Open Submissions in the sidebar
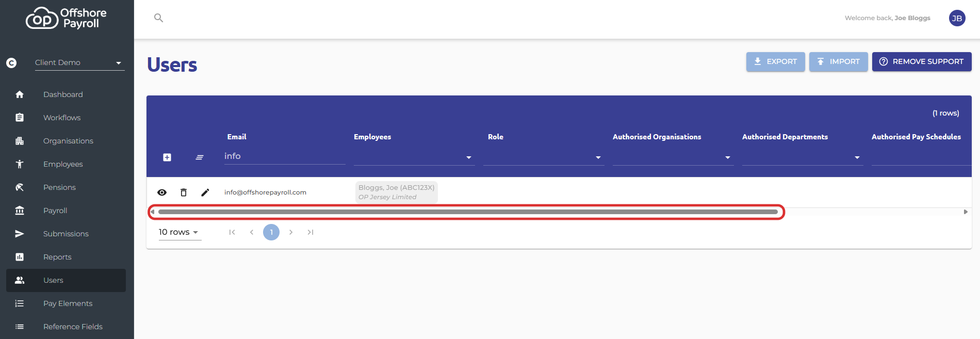980x339 pixels. point(66,234)
